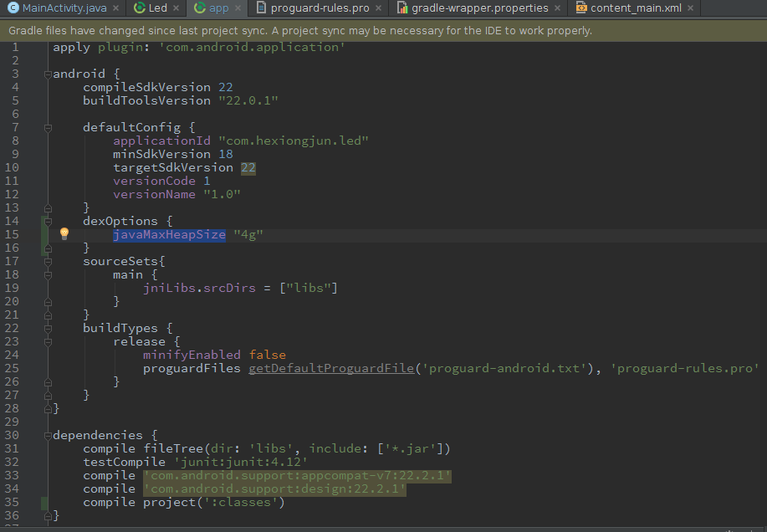
Task: Switch to the Led tab
Action: coord(156,8)
